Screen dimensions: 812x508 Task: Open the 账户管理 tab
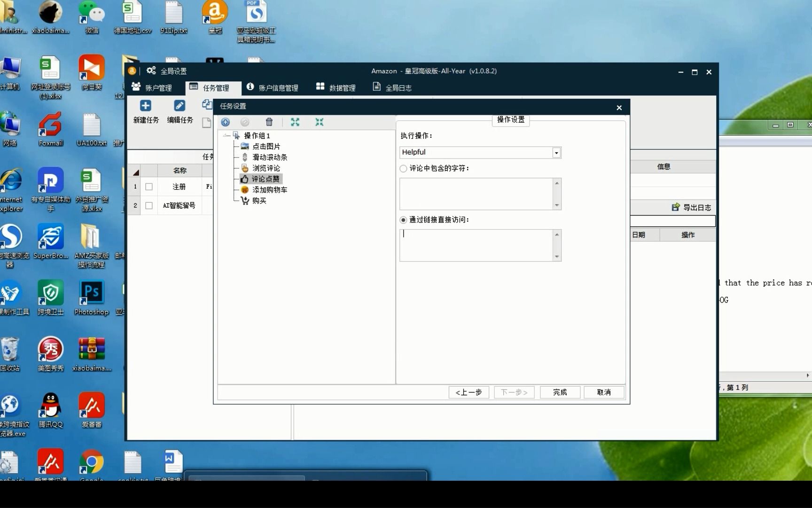(152, 87)
